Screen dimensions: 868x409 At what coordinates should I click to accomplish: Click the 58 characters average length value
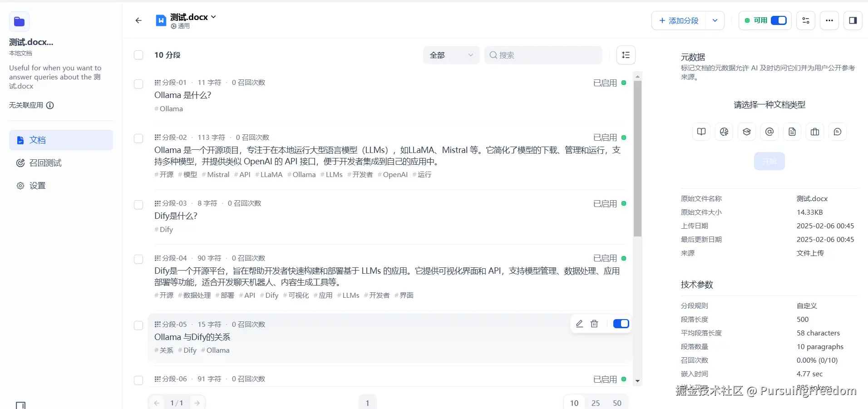click(819, 333)
